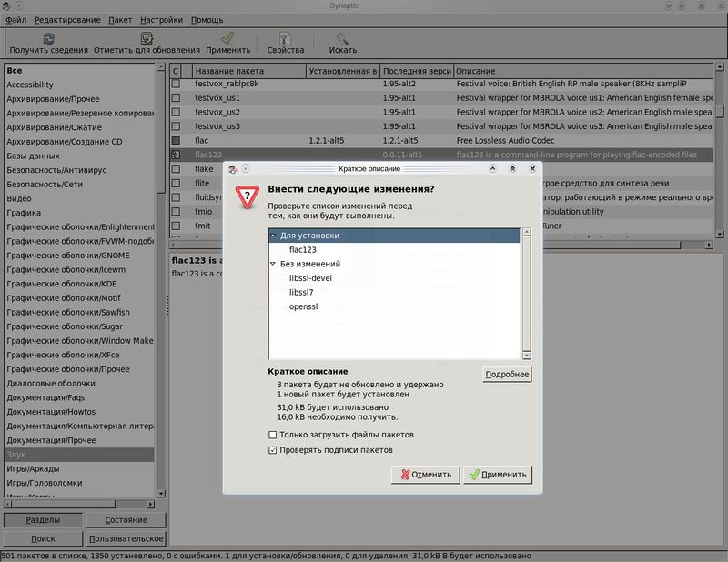Click the Описание column header

(x=583, y=71)
